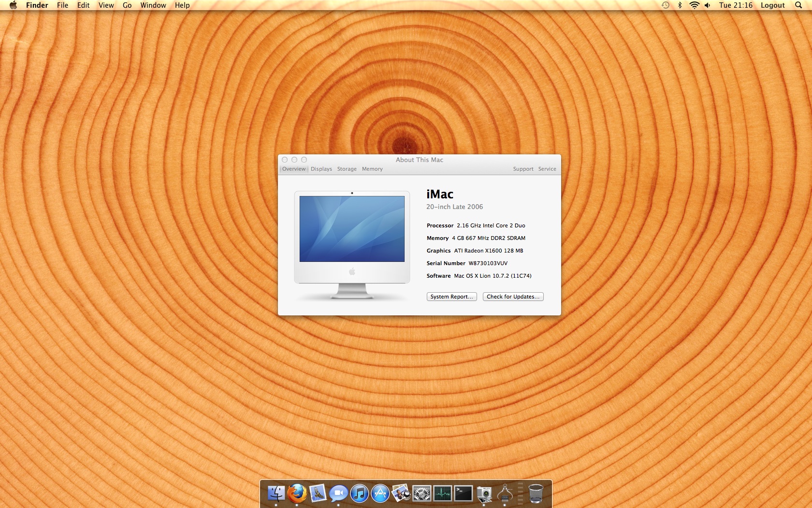The width and height of the screenshot is (812, 508).
Task: Open System Preferences gear icon
Action: click(421, 493)
